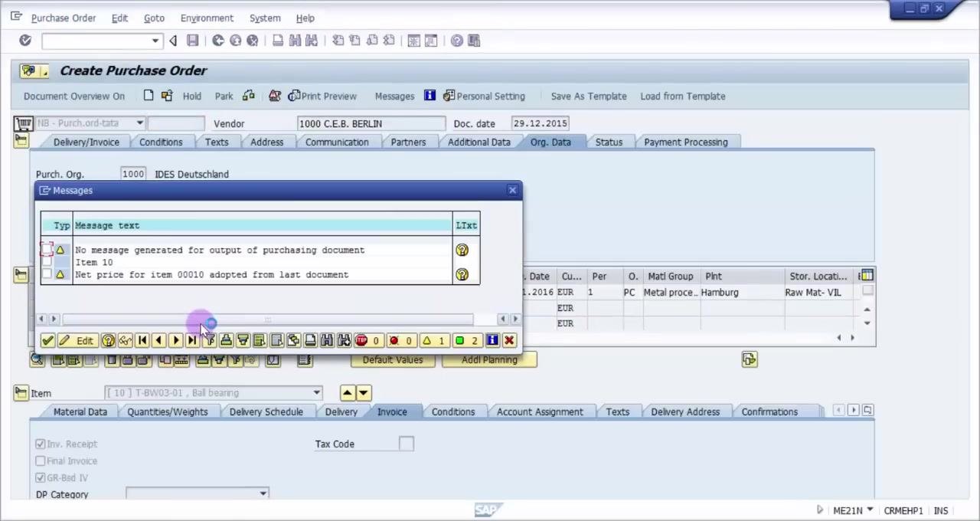Image resolution: width=980 pixels, height=521 pixels.
Task: Open Goto menu
Action: (x=154, y=18)
